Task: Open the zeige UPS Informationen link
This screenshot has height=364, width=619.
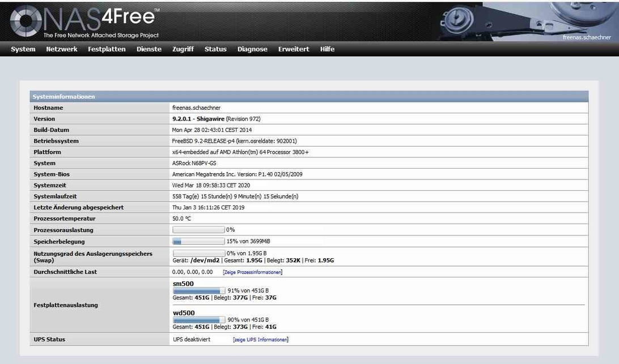Action: 261,340
